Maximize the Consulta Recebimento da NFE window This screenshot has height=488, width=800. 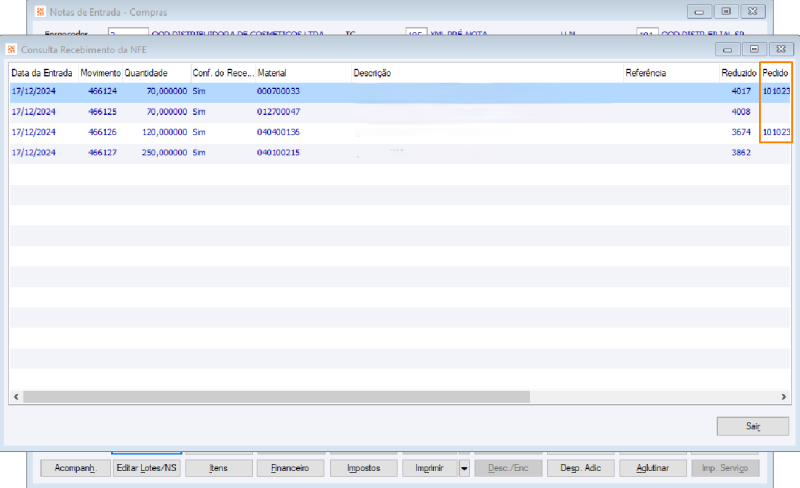click(754, 50)
